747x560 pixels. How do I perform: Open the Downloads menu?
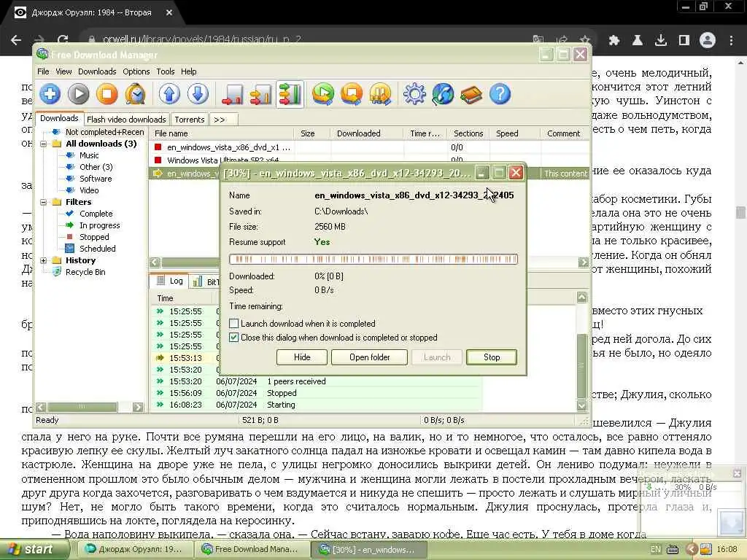[97, 71]
